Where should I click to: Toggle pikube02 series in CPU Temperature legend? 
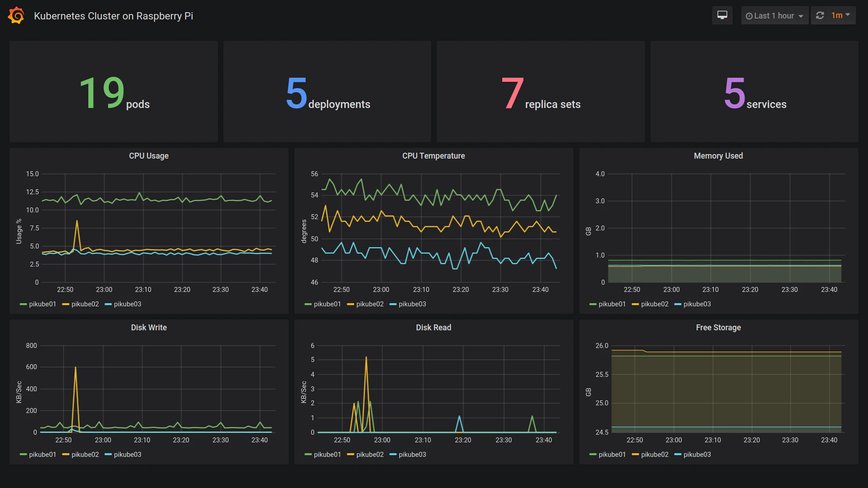[365, 304]
